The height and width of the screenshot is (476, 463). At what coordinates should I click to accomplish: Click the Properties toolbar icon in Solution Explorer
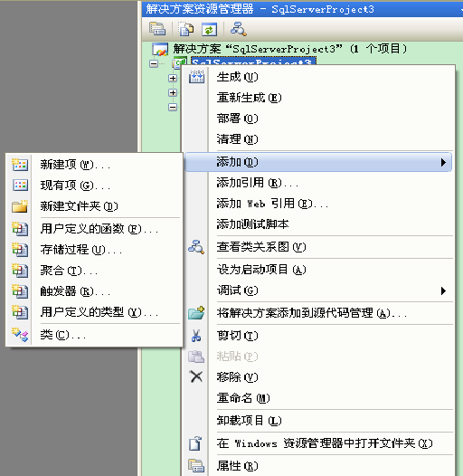[157, 29]
